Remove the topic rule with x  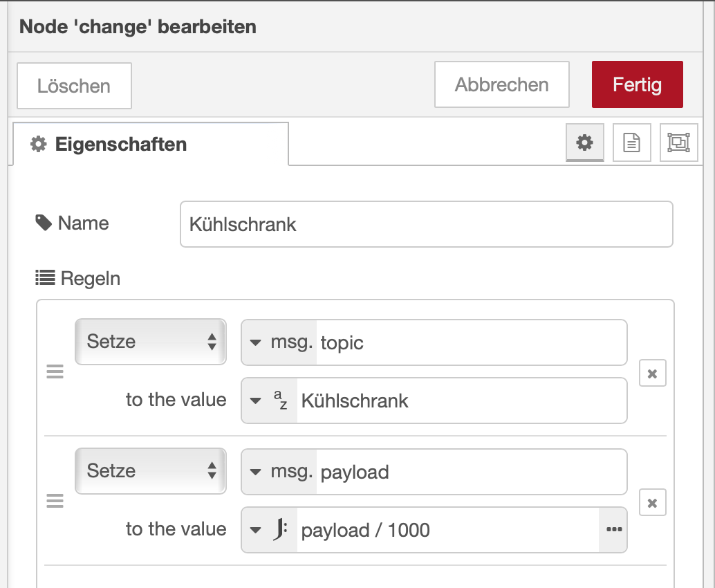coord(653,374)
